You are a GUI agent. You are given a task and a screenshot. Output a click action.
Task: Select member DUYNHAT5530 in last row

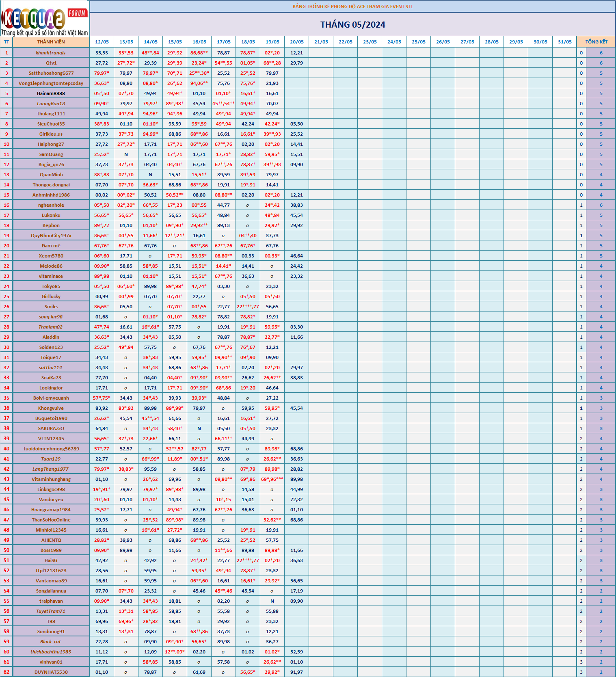51,672
